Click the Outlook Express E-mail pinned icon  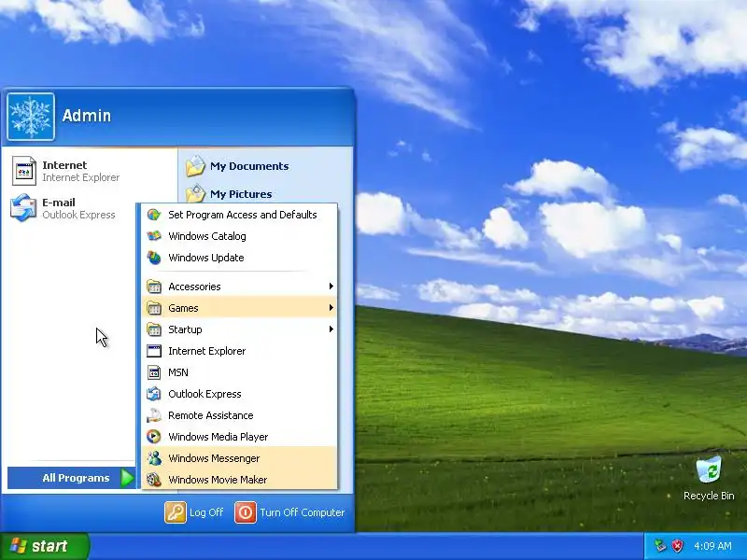coord(22,207)
